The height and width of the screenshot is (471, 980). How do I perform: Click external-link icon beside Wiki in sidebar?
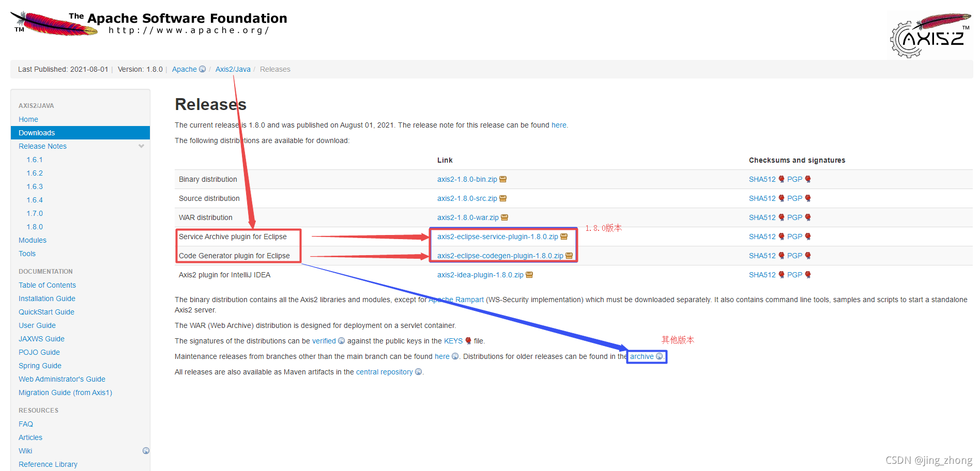(146, 451)
